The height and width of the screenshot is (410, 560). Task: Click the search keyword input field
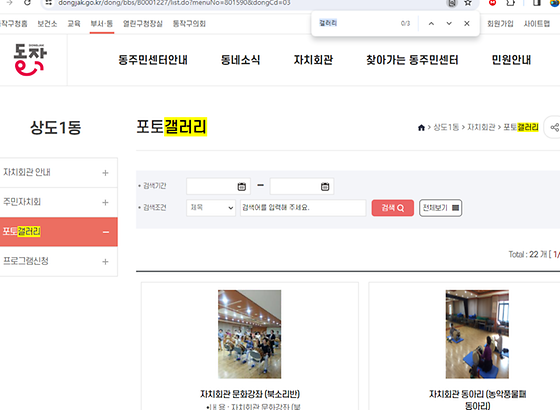(303, 208)
